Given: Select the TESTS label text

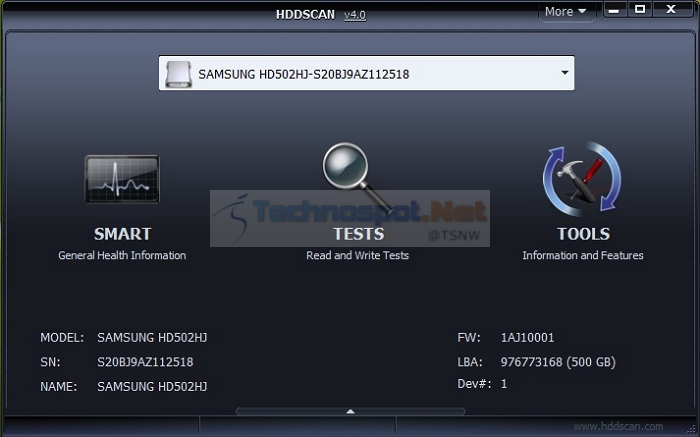Looking at the screenshot, I should pyautogui.click(x=358, y=234).
